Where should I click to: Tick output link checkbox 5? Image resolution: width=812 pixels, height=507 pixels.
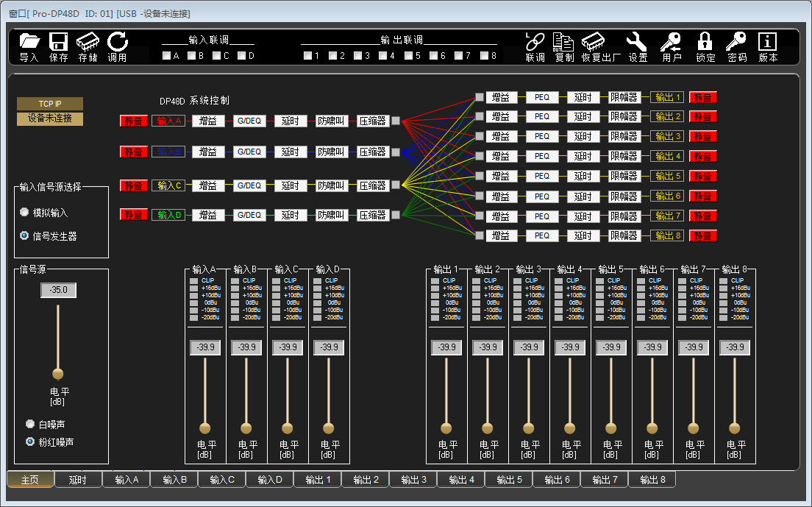click(x=408, y=55)
